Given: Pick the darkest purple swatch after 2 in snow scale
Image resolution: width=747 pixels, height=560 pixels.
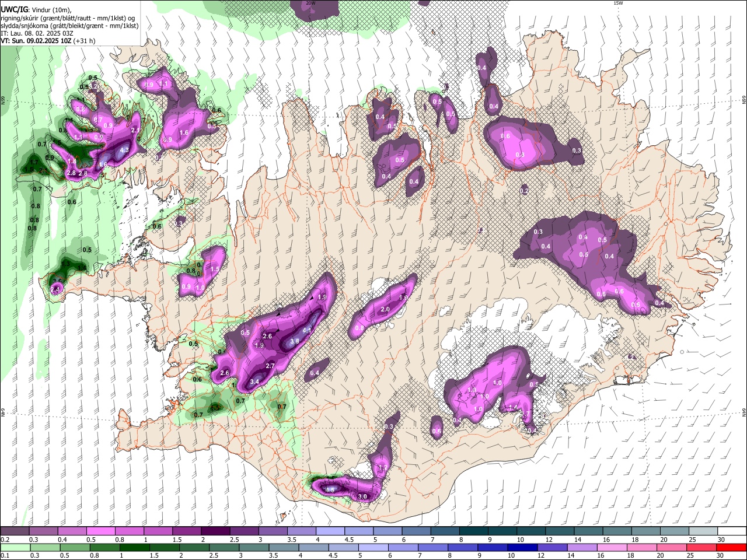Looking at the screenshot, I should click(x=215, y=531).
